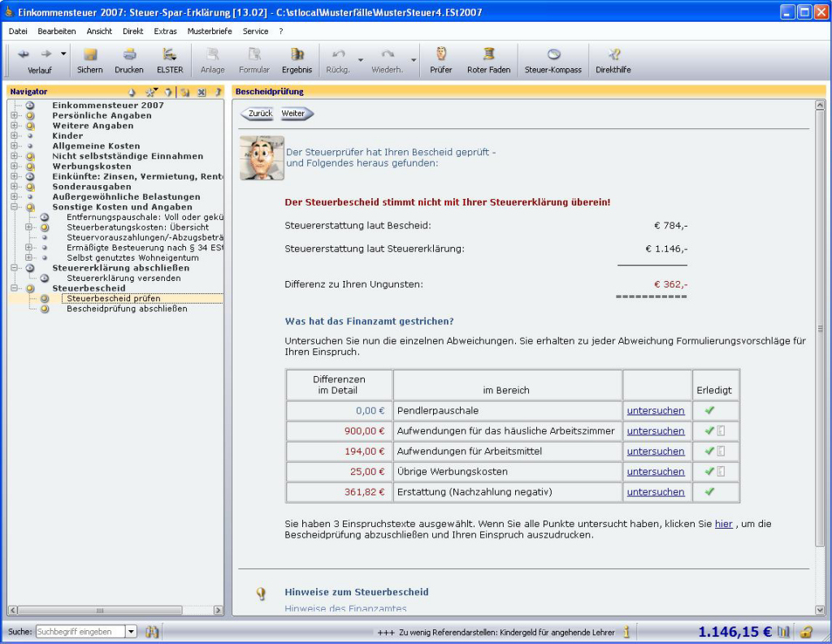
Task: Open the Suche field dropdown arrow
Action: point(131,631)
